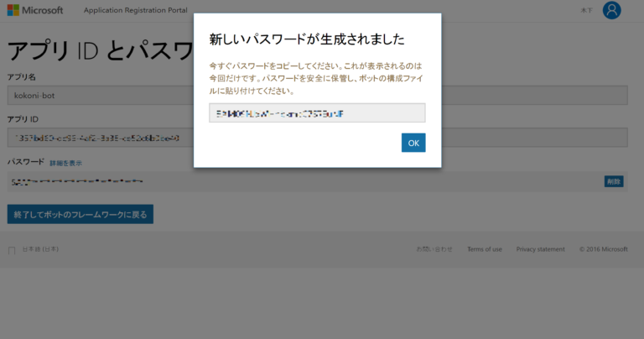Viewport: 644px width, 339px height.
Task: Open the Terms of use link
Action: point(485,249)
